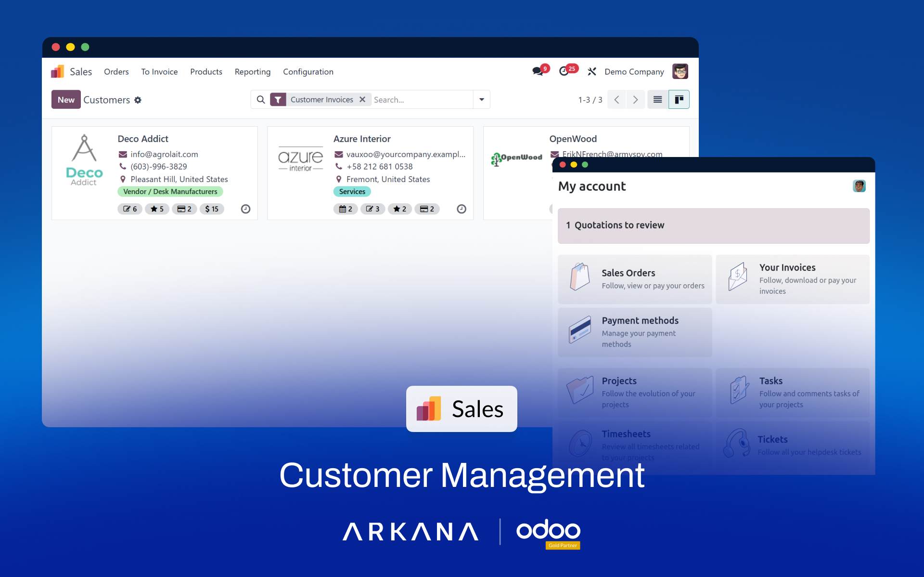Select Demo Company switcher

(x=634, y=72)
